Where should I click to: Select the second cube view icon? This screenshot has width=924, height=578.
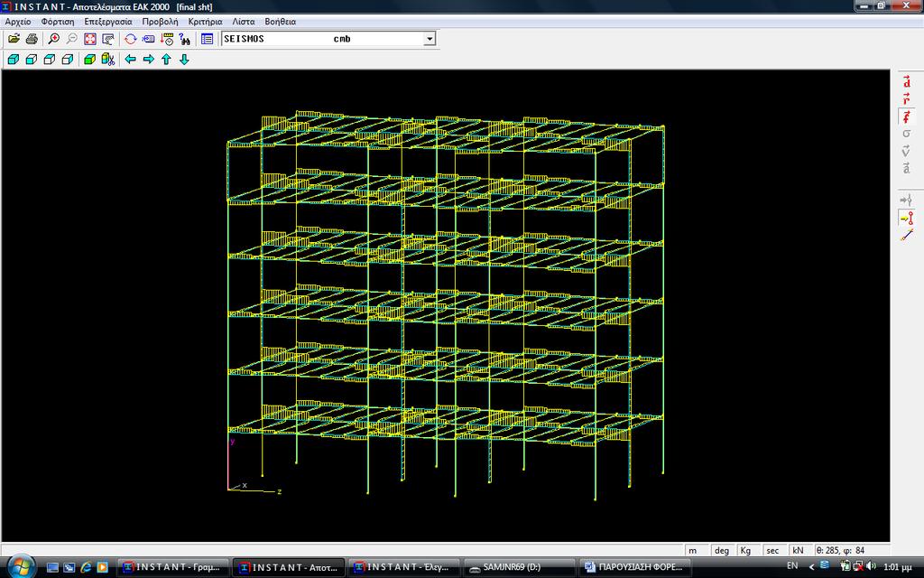[x=32, y=59]
